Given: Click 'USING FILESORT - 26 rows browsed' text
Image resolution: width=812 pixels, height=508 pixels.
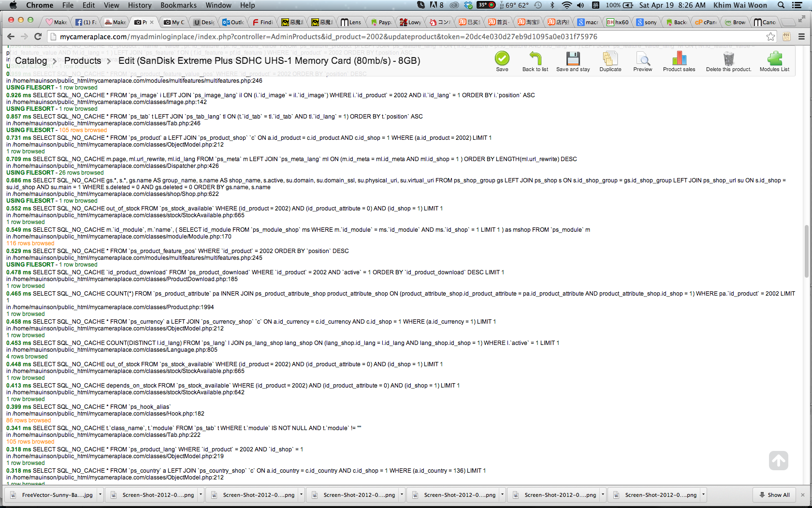Looking at the screenshot, I should [x=55, y=173].
